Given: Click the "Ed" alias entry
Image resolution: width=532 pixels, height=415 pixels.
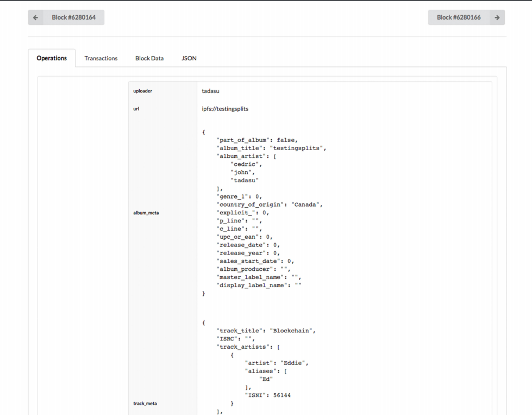Looking at the screenshot, I should click(266, 379).
